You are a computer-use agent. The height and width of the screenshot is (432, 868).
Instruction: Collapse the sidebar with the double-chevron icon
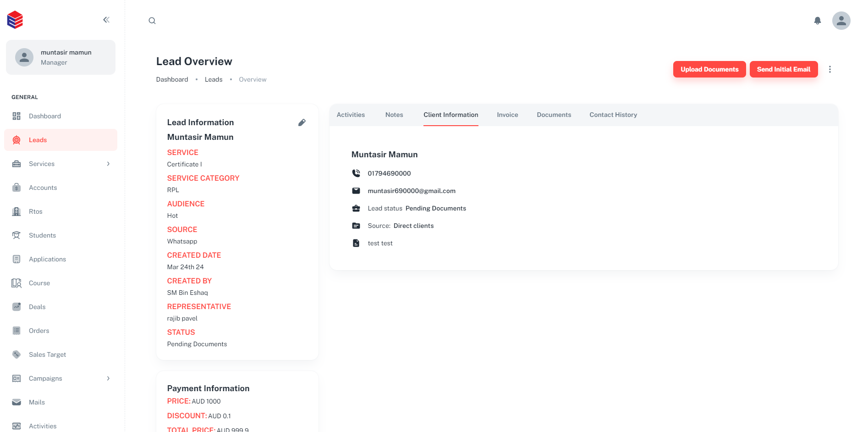tap(106, 20)
